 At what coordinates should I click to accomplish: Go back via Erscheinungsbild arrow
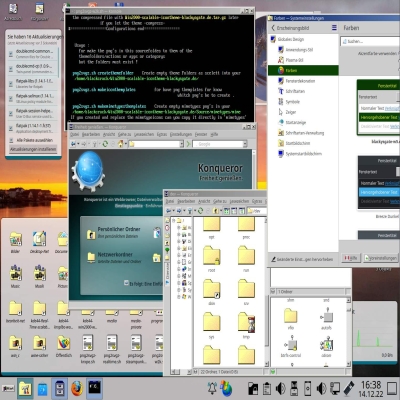[x=273, y=28]
